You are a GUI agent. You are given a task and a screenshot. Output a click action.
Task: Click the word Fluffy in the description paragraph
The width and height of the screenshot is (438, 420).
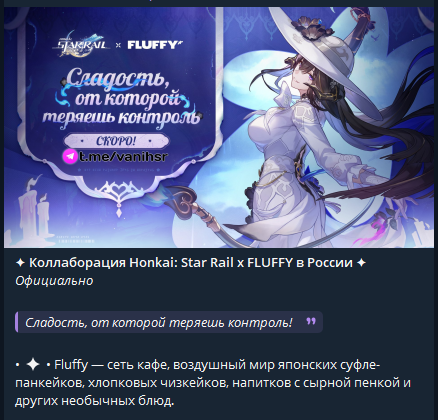71,365
